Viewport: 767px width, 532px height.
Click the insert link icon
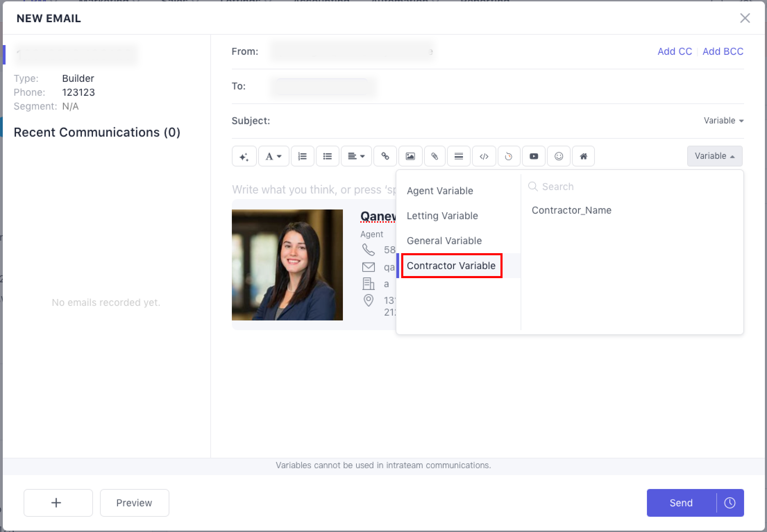tap(385, 156)
